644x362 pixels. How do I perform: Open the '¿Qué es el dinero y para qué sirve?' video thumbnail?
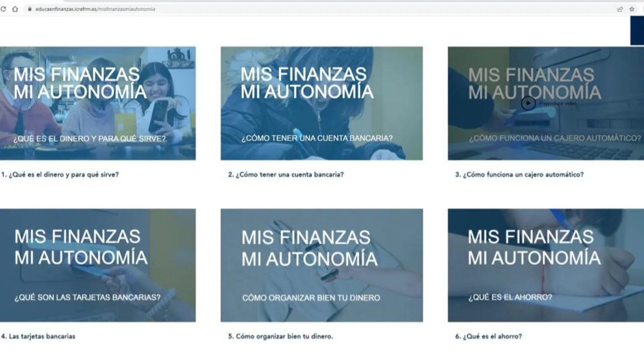[x=98, y=103]
